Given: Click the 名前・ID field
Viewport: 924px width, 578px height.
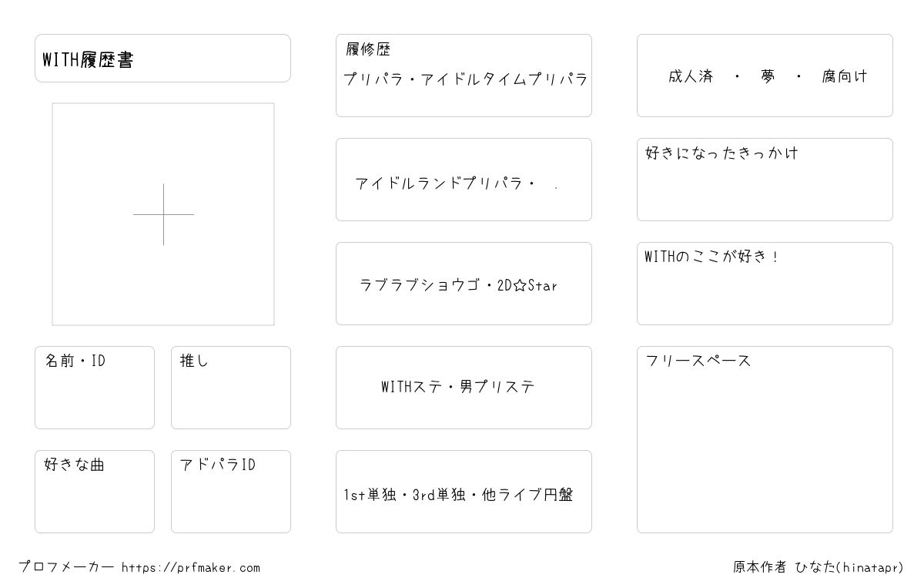Looking at the screenshot, I should 95,388.
